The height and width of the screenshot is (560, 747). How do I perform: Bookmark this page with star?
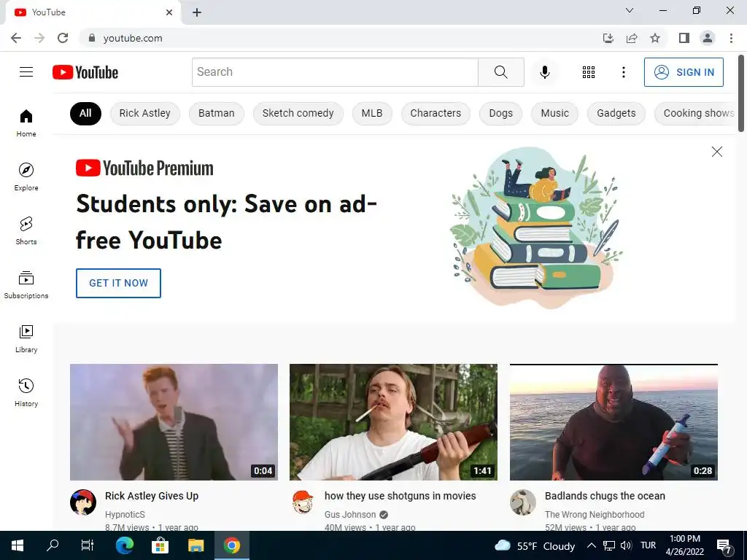655,38
